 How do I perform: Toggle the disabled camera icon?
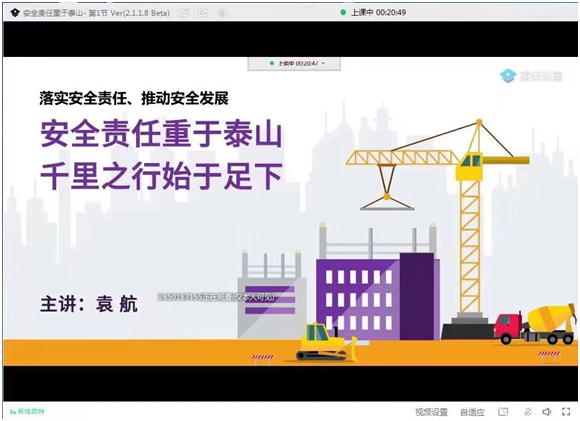click(x=503, y=411)
